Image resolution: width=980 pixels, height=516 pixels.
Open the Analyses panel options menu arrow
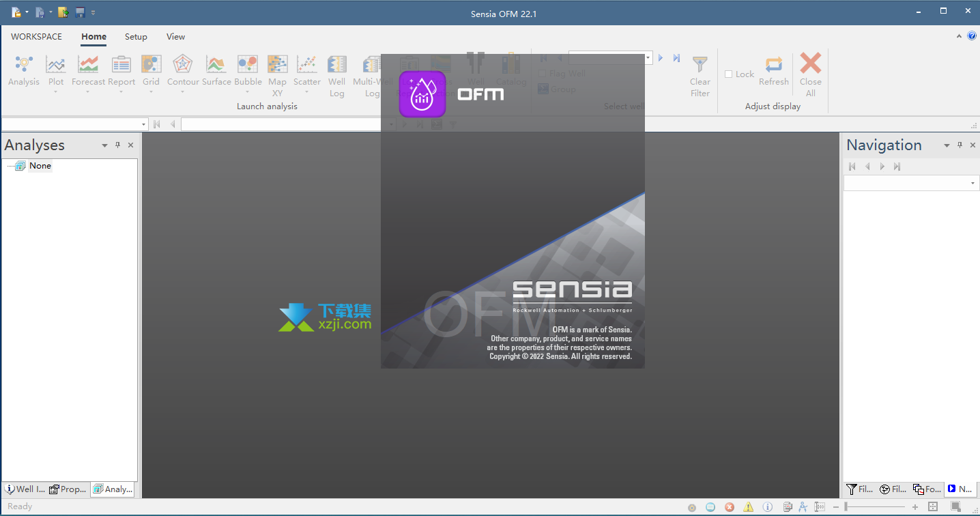104,145
